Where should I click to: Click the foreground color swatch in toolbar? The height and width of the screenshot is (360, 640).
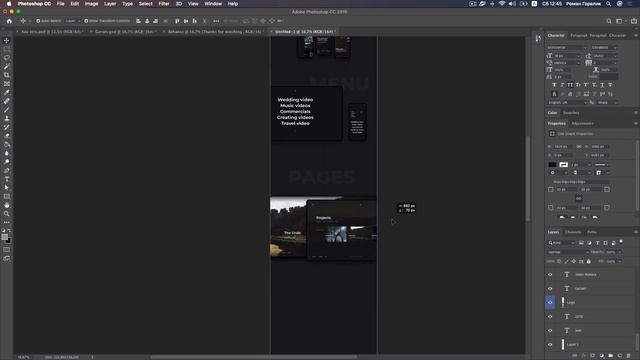(x=4, y=237)
